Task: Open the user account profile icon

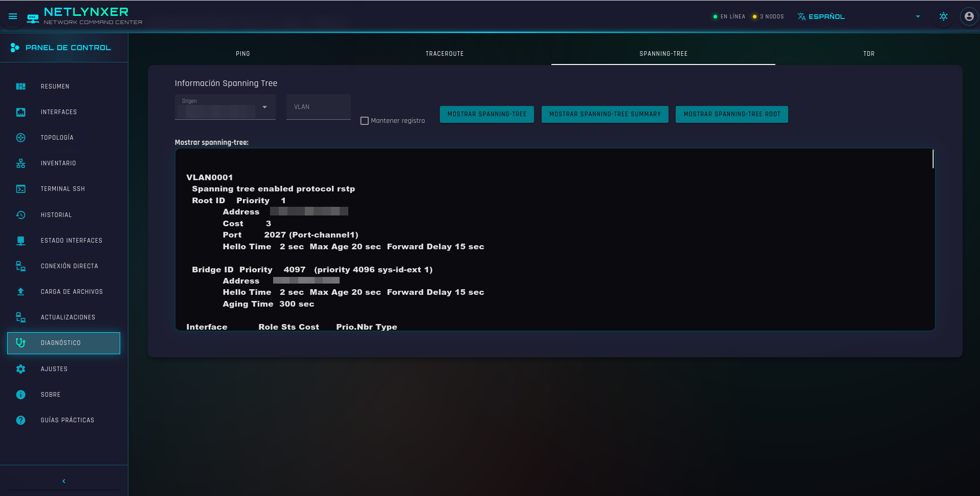Action: (x=968, y=17)
